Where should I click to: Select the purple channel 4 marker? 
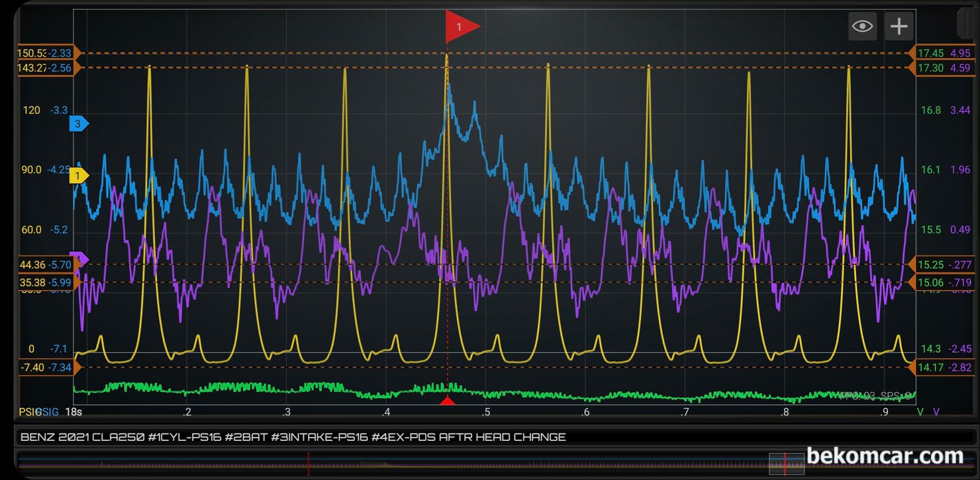80,258
